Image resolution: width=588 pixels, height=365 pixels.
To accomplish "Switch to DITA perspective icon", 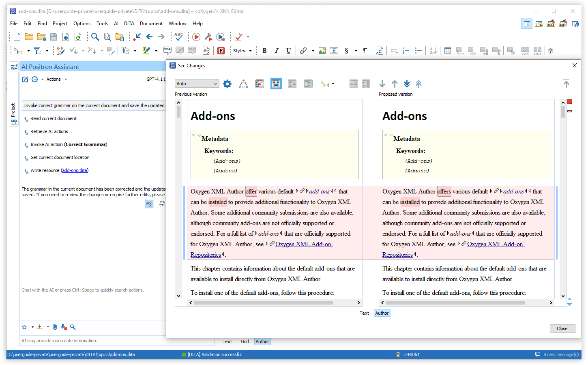I will (x=539, y=24).
